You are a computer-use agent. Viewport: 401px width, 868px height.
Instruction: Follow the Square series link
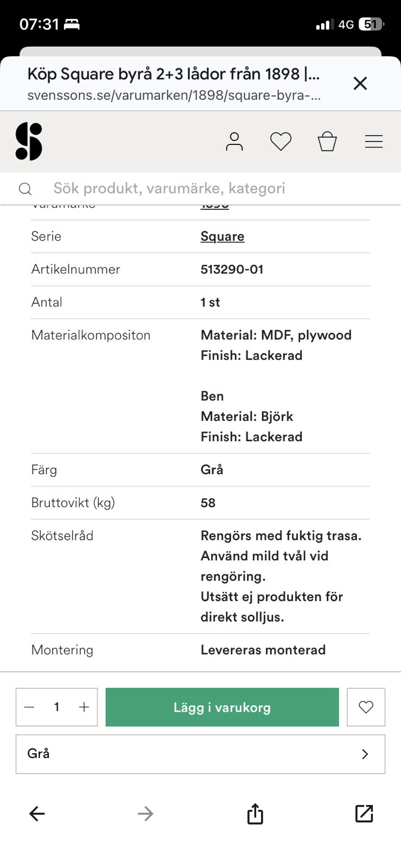pyautogui.click(x=222, y=237)
